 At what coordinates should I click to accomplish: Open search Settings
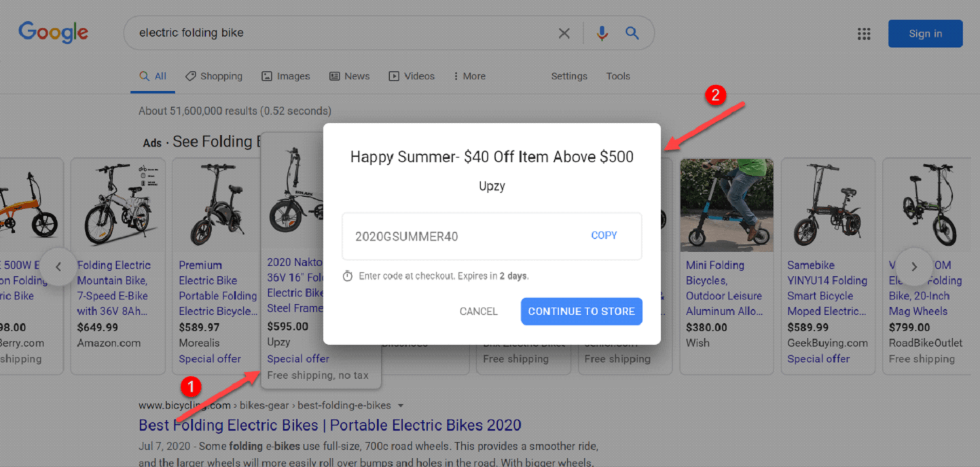coord(569,76)
